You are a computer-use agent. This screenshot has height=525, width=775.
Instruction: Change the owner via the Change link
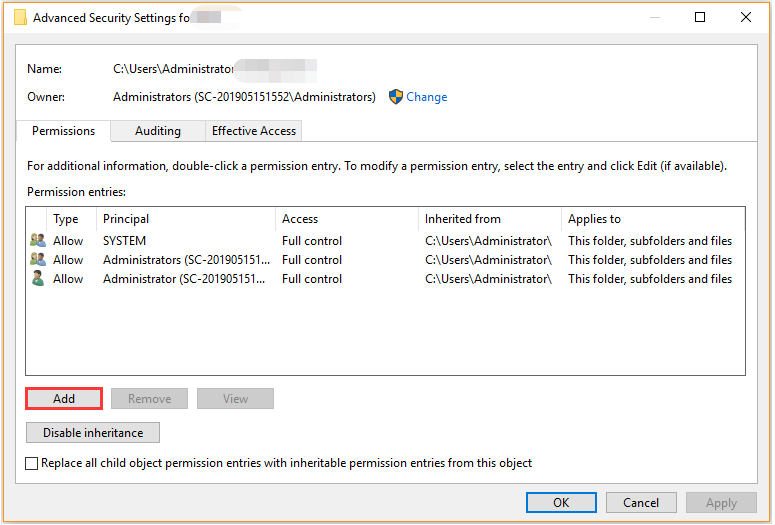pos(427,97)
